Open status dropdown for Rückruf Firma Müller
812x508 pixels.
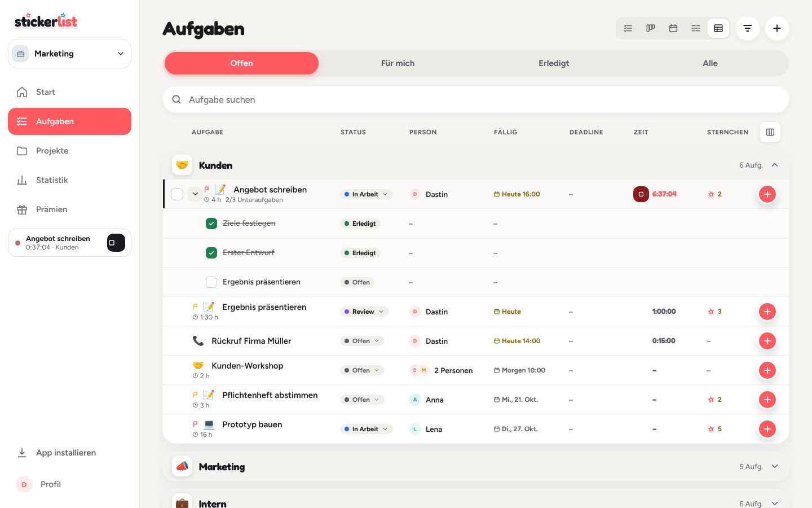[362, 341]
